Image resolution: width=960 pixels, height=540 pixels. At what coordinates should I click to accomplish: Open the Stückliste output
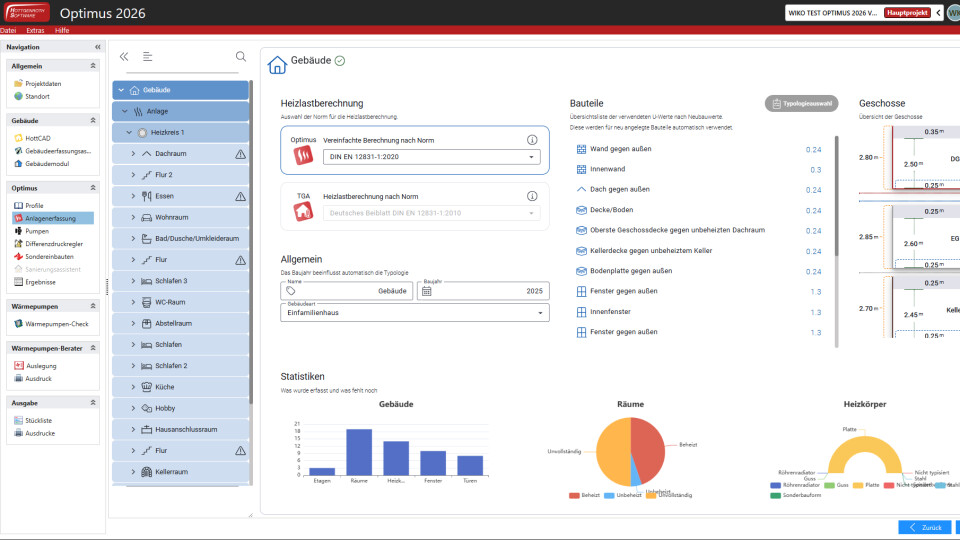pyautogui.click(x=41, y=420)
